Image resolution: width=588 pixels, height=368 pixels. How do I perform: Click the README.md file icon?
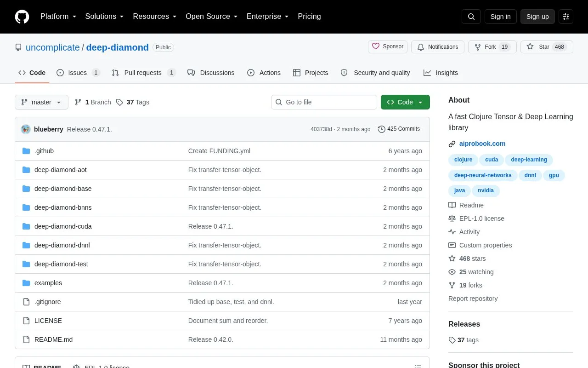pyautogui.click(x=26, y=339)
